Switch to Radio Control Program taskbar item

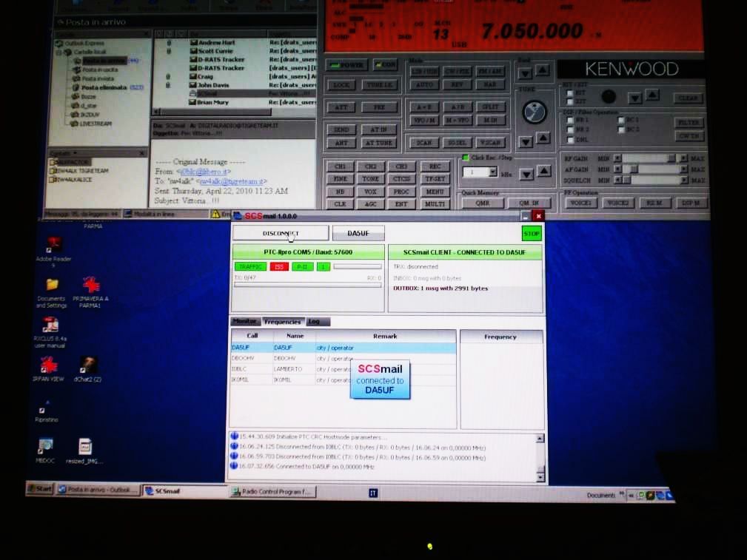point(273,492)
